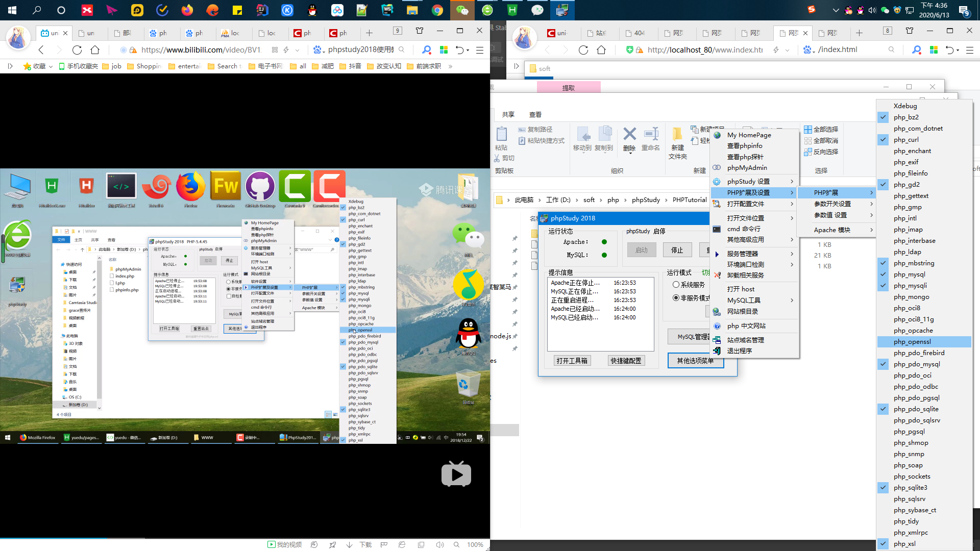Click New Folder (新建文件夹) icon
Screen dimensions: 980x551
678,143
